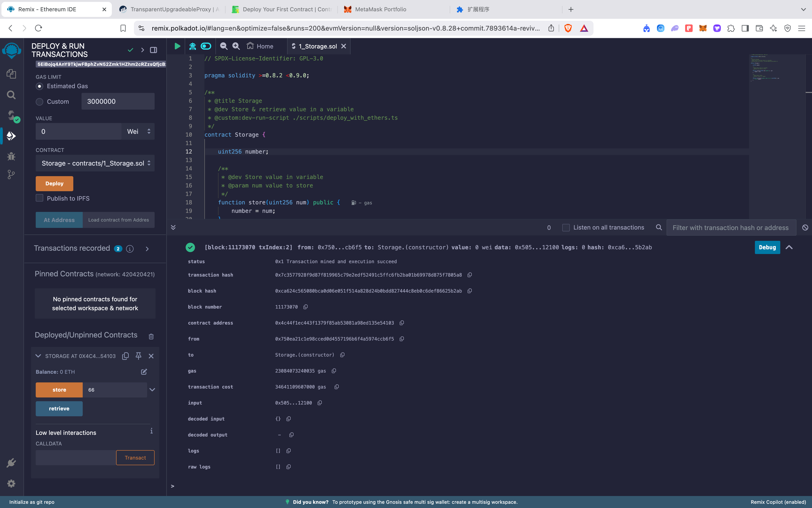Enable Listen on all transactions
The width and height of the screenshot is (812, 508).
tap(566, 227)
